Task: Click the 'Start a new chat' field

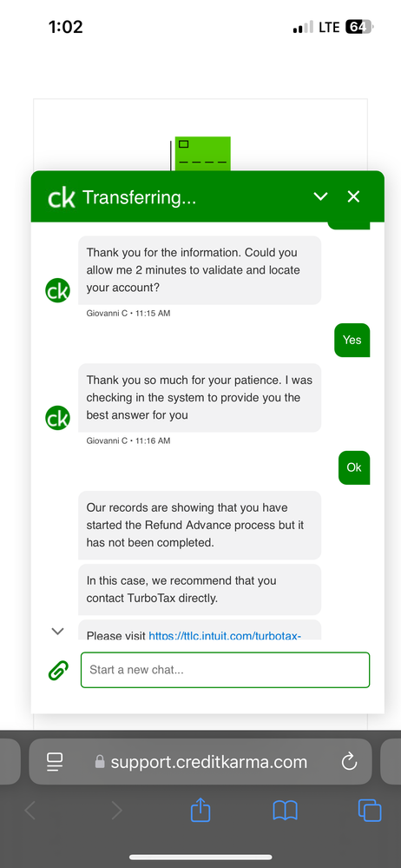Action: [225, 670]
